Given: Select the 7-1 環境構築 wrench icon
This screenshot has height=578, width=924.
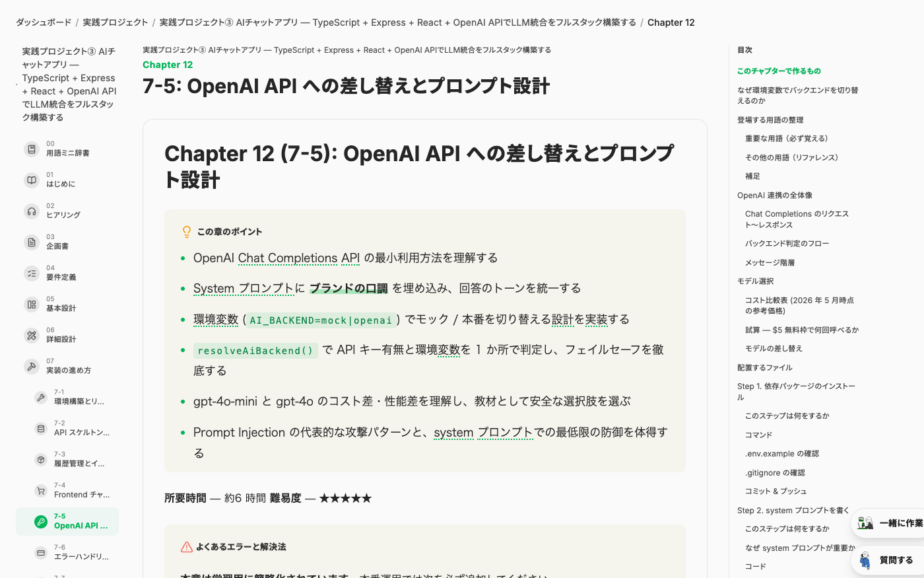Looking at the screenshot, I should (x=41, y=397).
